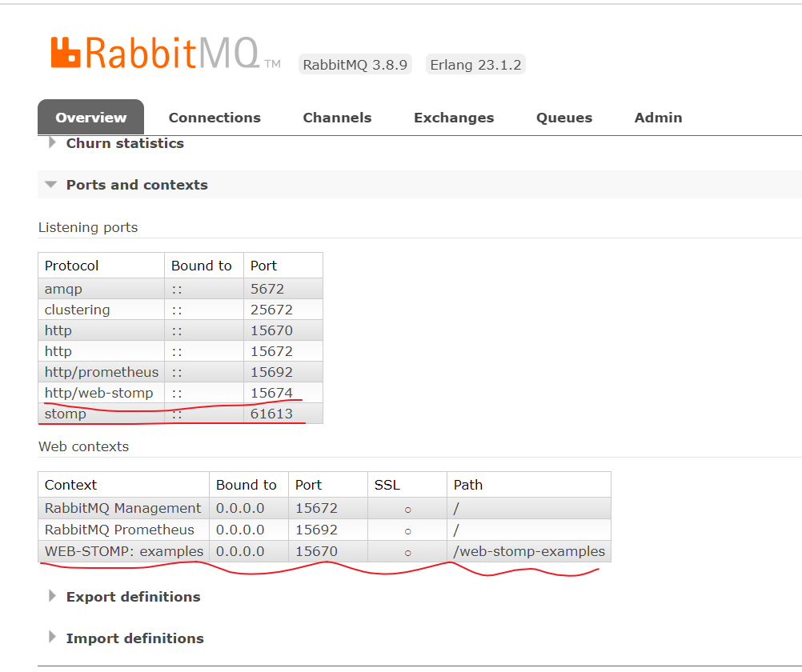Switch to the Connections tab
The image size is (802, 672).
pos(214,117)
